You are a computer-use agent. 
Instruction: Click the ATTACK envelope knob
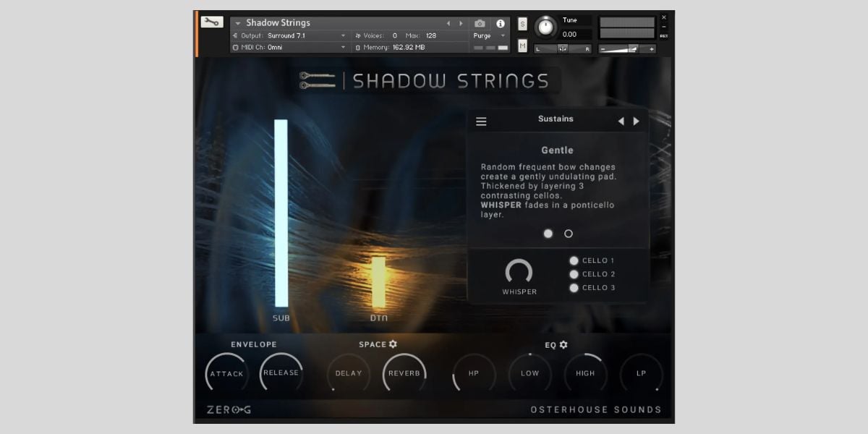pyautogui.click(x=226, y=374)
